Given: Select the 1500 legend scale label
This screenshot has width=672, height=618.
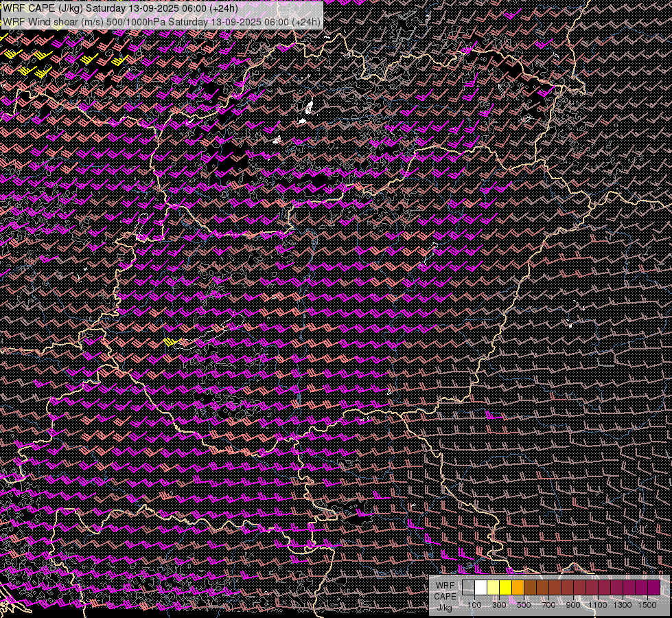Looking at the screenshot, I should 647,605.
